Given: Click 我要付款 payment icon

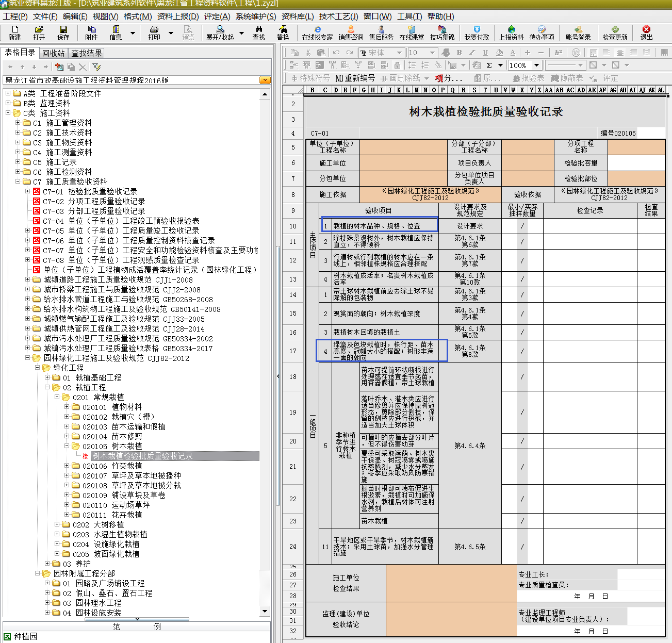Looking at the screenshot, I should coord(477,33).
